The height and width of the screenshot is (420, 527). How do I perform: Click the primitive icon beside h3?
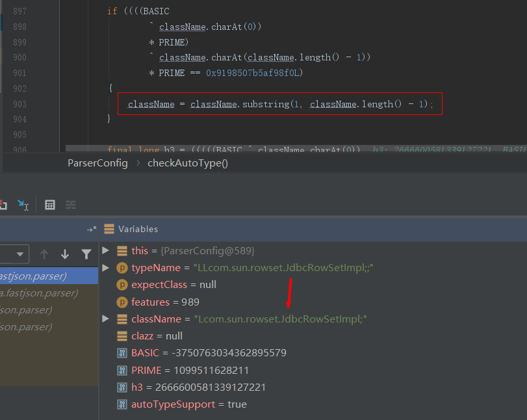(122, 387)
